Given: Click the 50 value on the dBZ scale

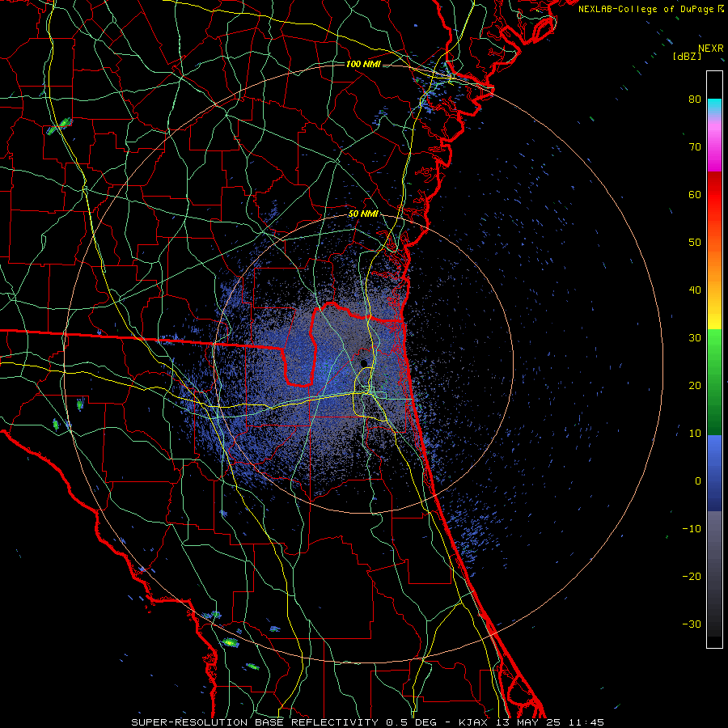Looking at the screenshot, I should tap(695, 243).
